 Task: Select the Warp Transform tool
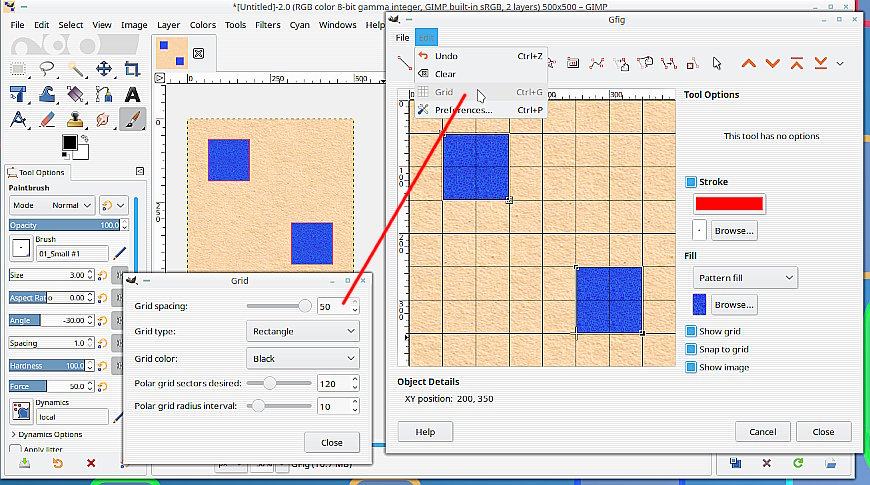coord(47,94)
